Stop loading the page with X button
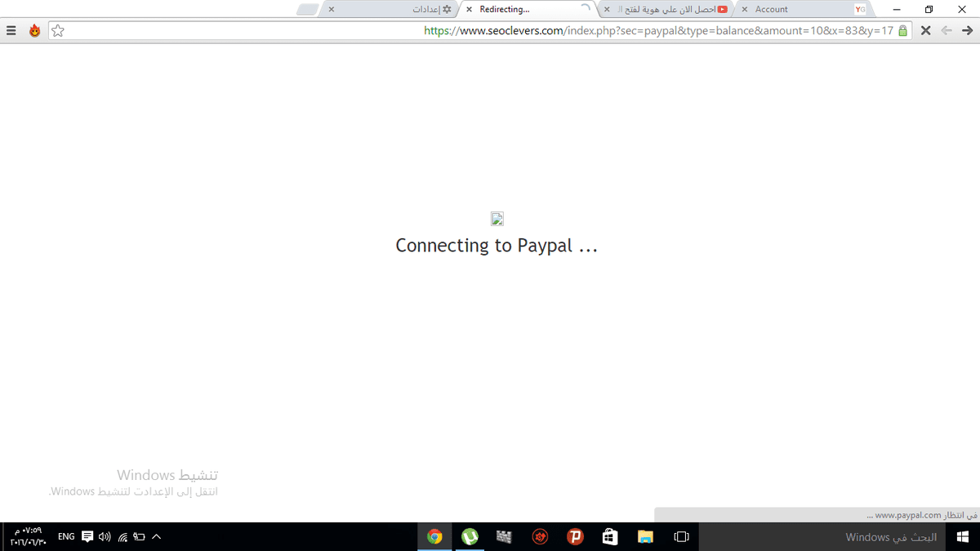The image size is (980, 551). point(925,31)
